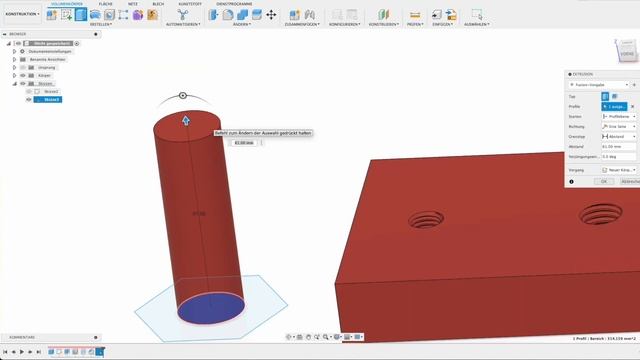Open the Erstellen menu label
This screenshot has height=360, width=640.
click(100, 24)
